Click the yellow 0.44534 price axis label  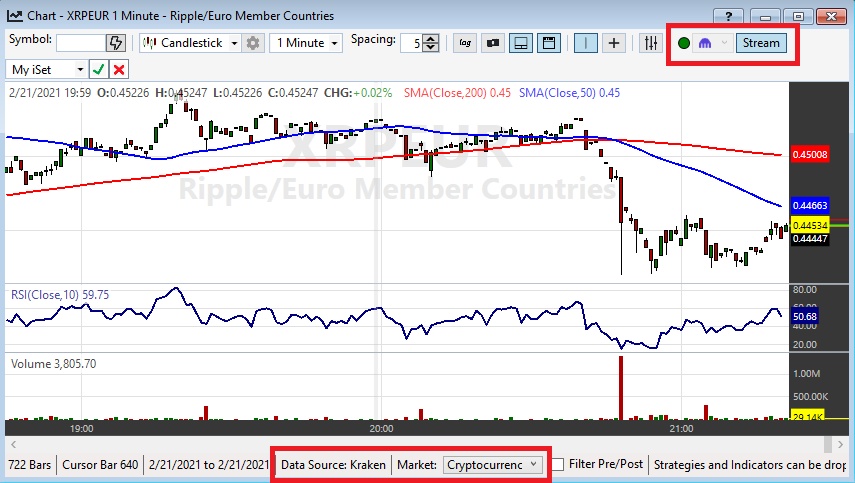click(x=810, y=225)
